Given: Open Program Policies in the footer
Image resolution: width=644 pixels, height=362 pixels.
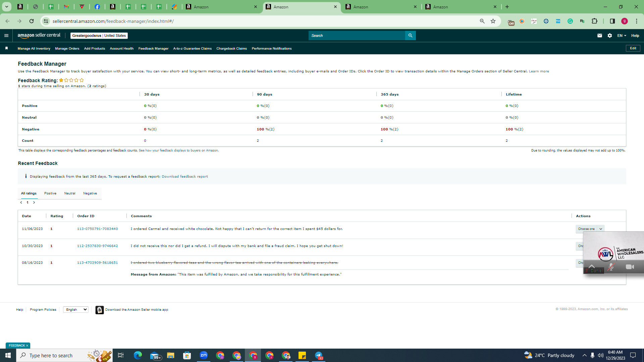Looking at the screenshot, I should click(x=43, y=310).
